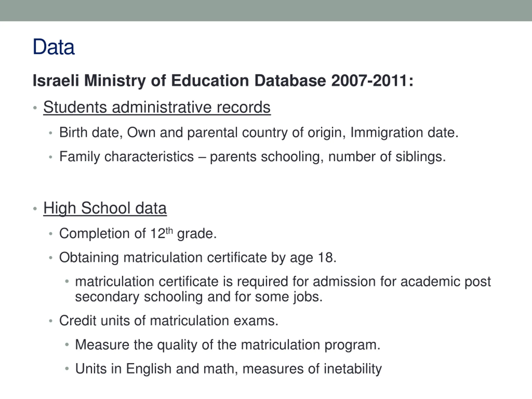This screenshot has height=399, width=532.
Task: Click the bullet before "Students administrative records"
Action: tap(35, 108)
